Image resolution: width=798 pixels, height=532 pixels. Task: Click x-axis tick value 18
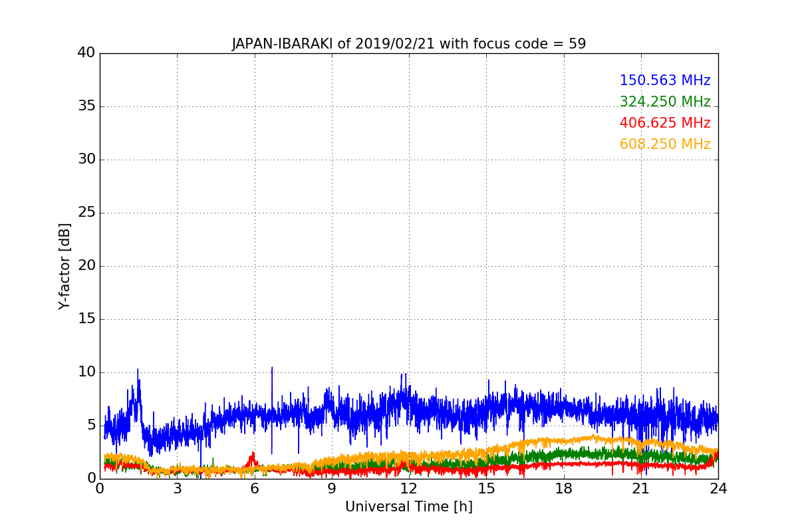click(564, 489)
